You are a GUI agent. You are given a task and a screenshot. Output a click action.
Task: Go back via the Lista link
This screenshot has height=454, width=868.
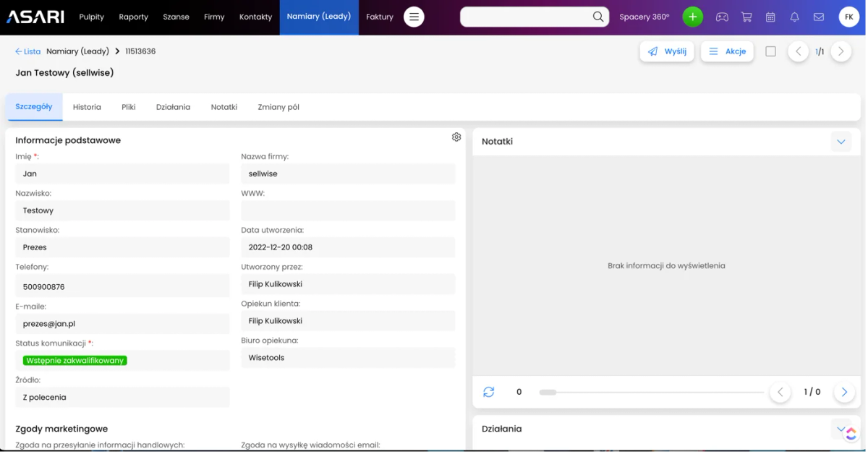[x=28, y=51]
